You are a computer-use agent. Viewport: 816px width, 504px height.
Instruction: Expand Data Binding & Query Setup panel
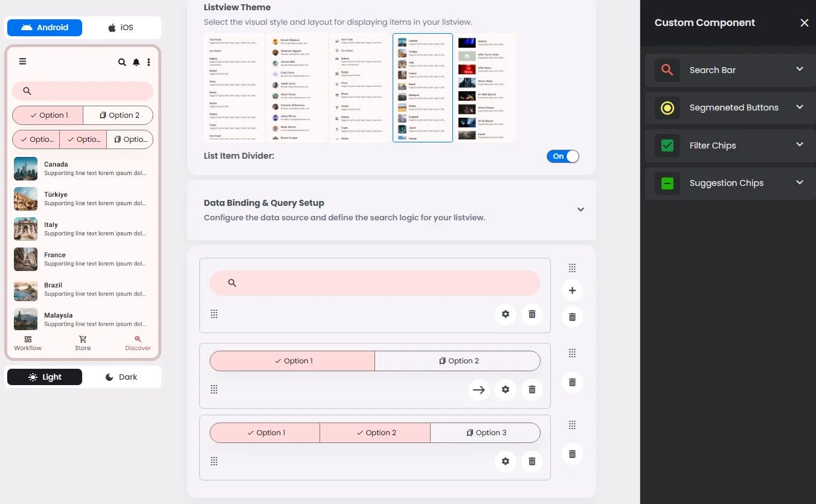click(580, 209)
